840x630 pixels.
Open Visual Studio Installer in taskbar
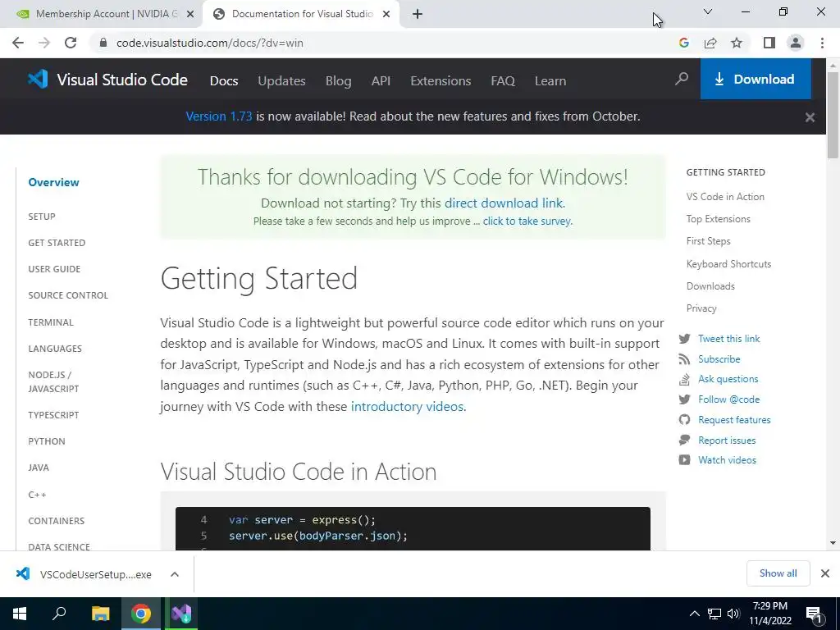click(x=181, y=614)
